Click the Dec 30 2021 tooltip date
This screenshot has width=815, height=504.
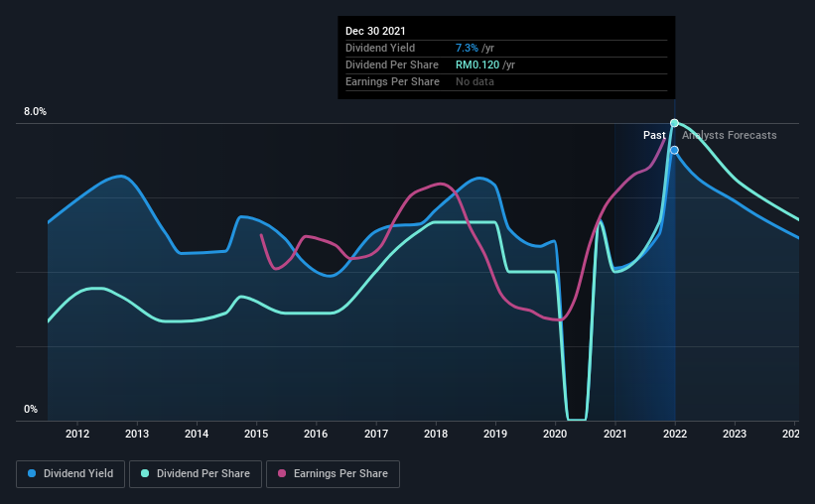(x=375, y=31)
